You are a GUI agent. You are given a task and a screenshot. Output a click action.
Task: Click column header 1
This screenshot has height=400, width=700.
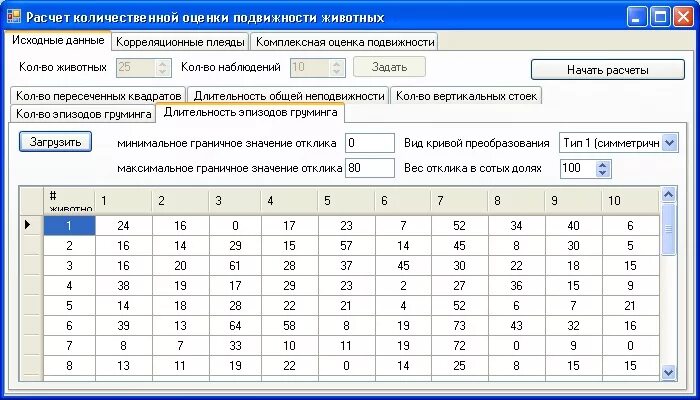point(123,201)
